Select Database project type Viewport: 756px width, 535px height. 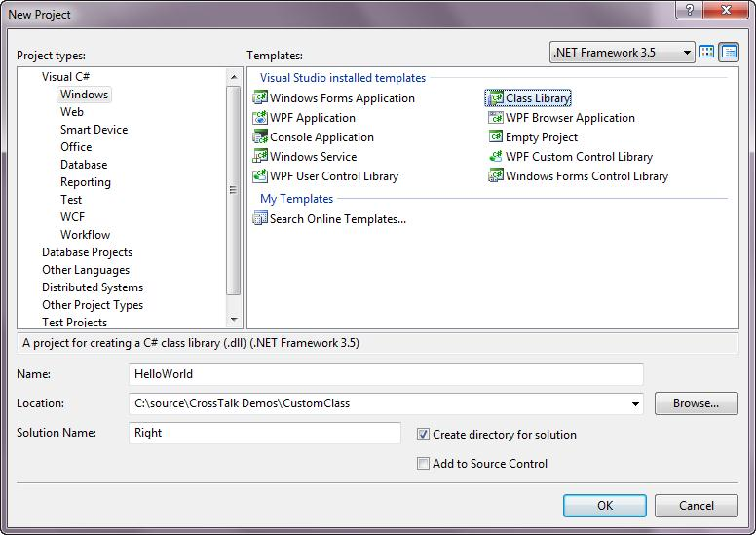coord(84,165)
